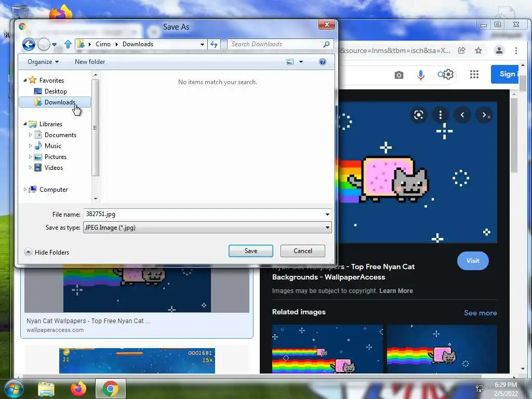Click the search magnifier icon in dialog

(x=326, y=44)
